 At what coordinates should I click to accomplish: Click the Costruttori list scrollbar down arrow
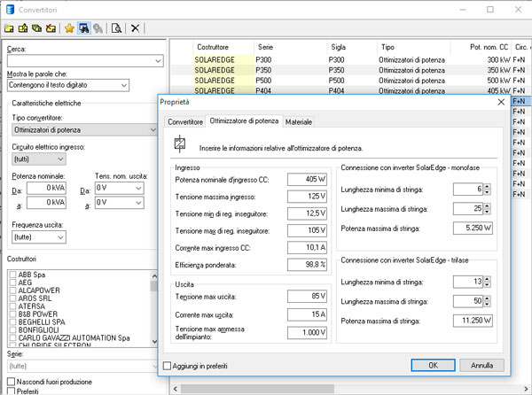click(x=154, y=342)
